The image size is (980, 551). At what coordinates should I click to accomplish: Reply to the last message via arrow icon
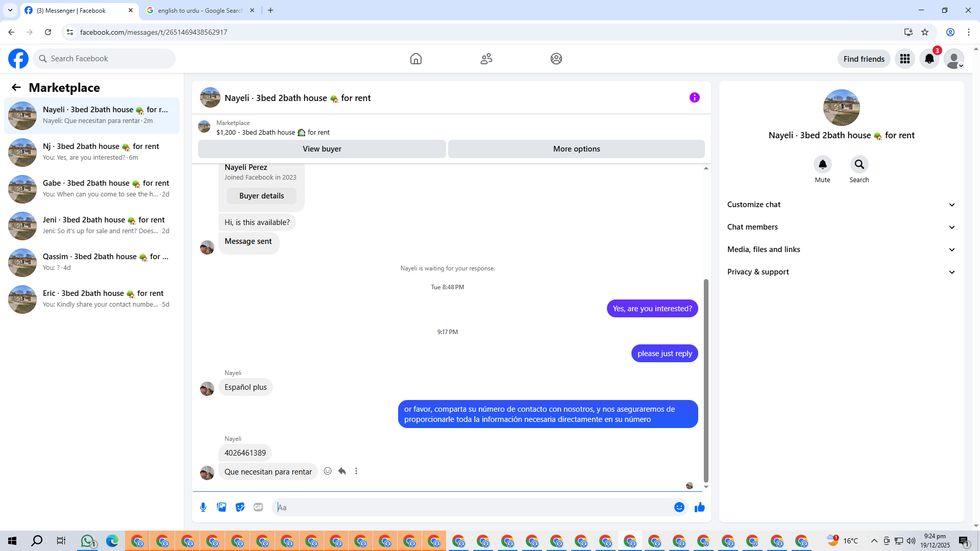click(x=342, y=471)
